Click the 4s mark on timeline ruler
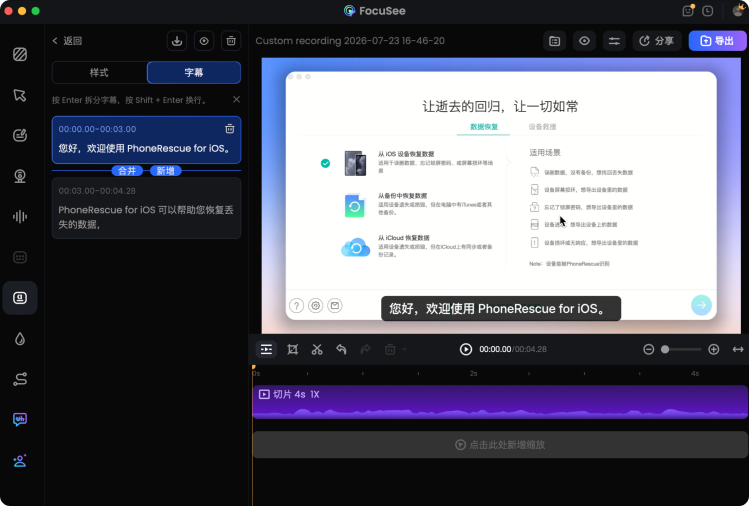 (695, 373)
